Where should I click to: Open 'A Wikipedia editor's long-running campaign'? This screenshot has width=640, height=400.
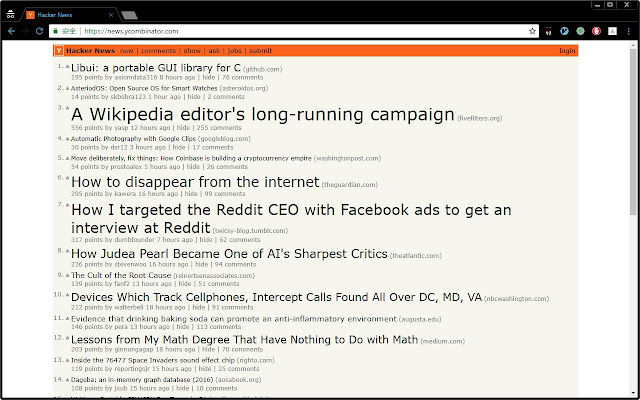[x=263, y=114]
